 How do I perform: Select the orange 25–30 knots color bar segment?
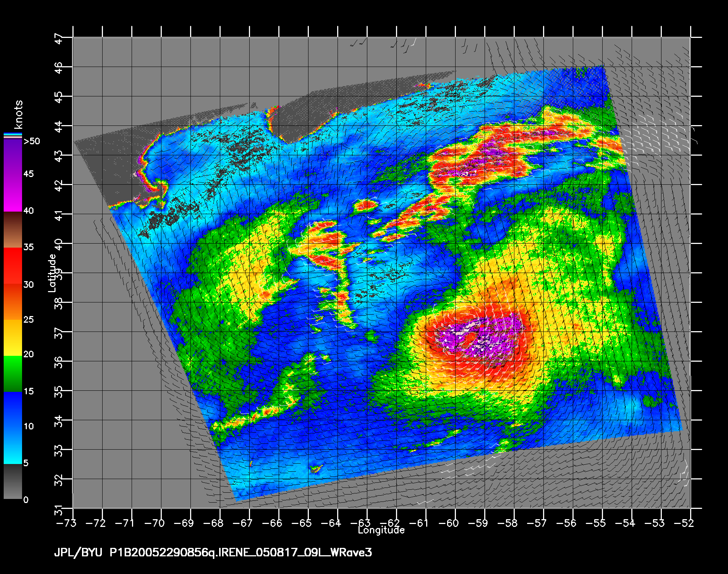click(13, 302)
